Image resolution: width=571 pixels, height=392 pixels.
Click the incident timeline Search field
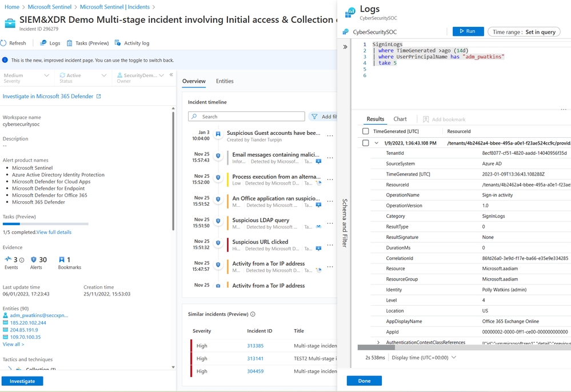click(x=246, y=117)
